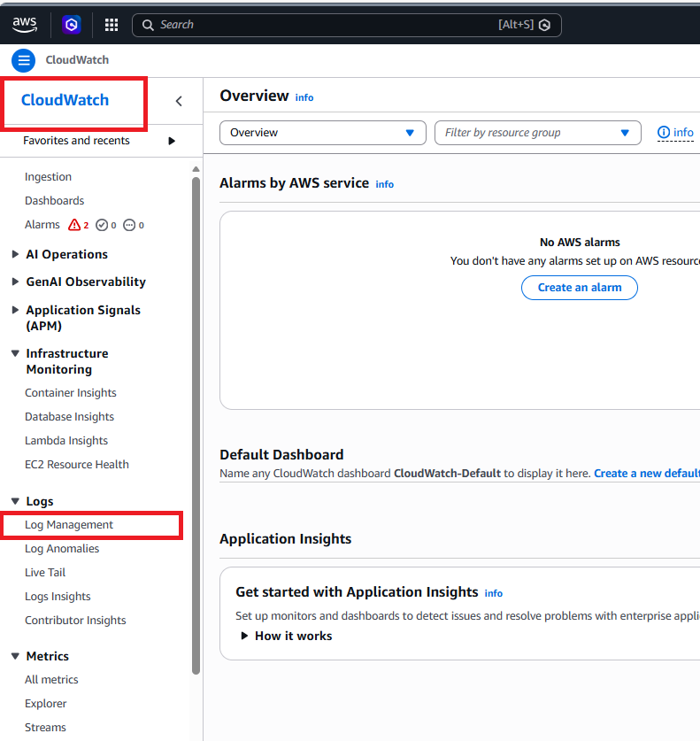Toggle the blue hamburger navigation button

pos(24,60)
